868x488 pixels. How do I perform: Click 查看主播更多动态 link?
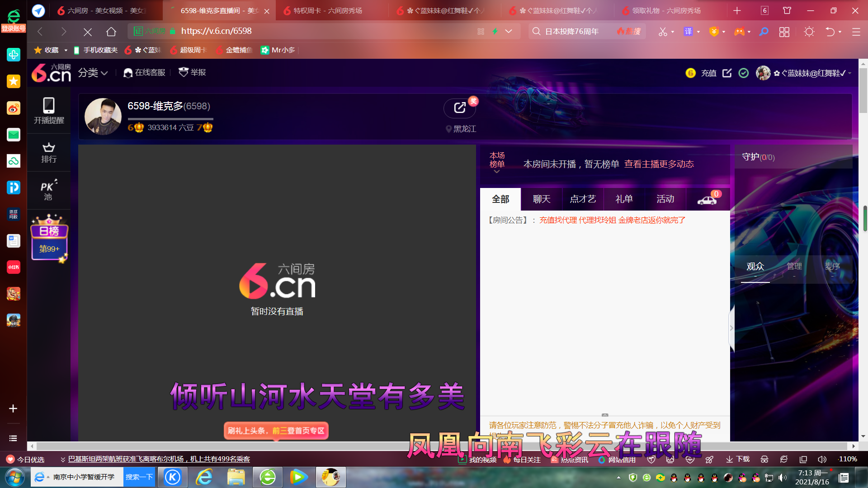pyautogui.click(x=659, y=164)
